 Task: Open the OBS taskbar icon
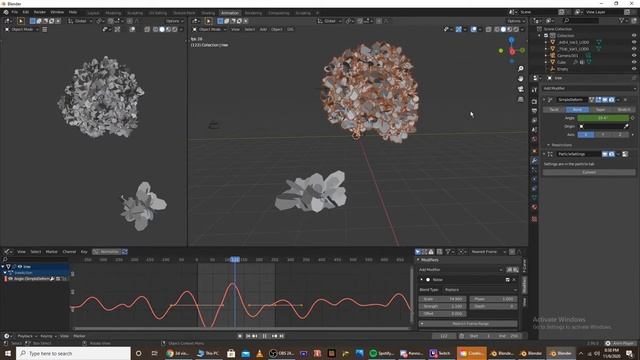[282, 353]
